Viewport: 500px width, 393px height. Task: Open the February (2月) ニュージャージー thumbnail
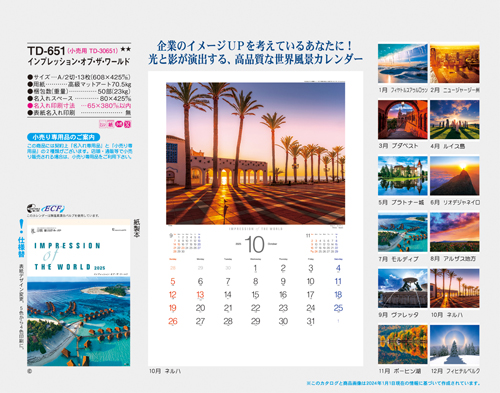[455, 63]
